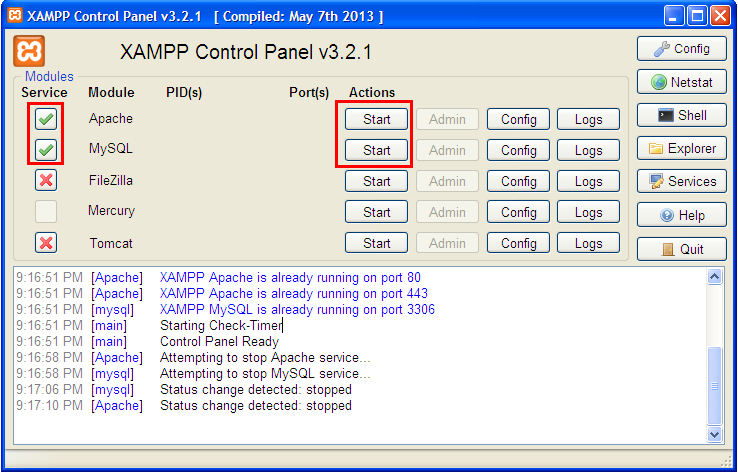Click the title bar XAMPP icon
738x473 pixels.
coord(15,16)
